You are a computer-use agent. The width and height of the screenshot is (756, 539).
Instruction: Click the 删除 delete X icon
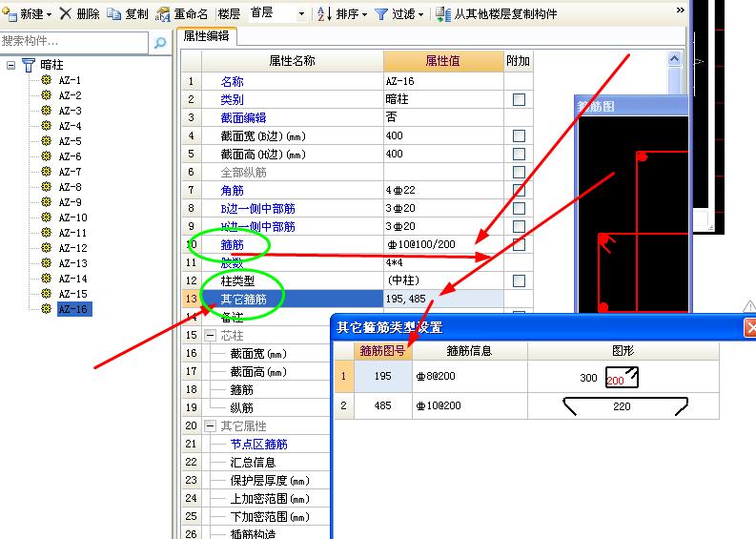coord(66,13)
